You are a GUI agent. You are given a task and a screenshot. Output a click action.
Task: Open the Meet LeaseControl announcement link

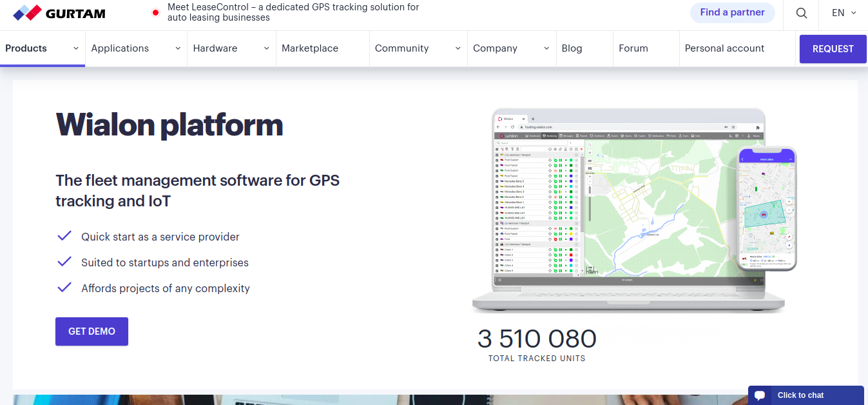coord(293,12)
